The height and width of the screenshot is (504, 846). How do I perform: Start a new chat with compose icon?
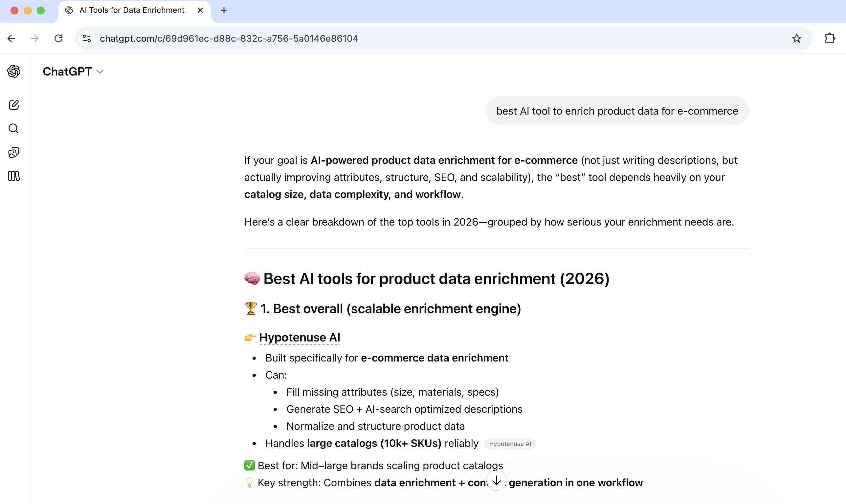coord(14,105)
